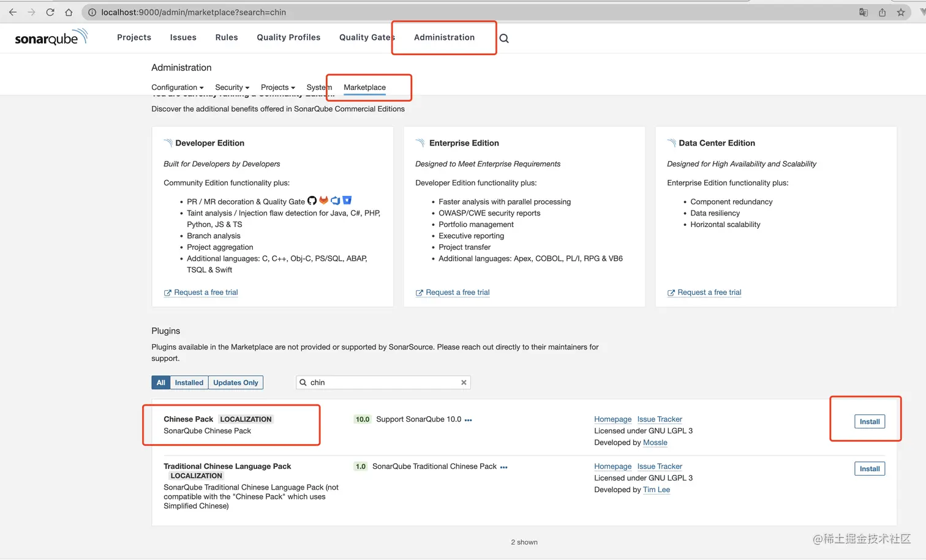
Task: Select the All plugins filter
Action: tap(160, 383)
